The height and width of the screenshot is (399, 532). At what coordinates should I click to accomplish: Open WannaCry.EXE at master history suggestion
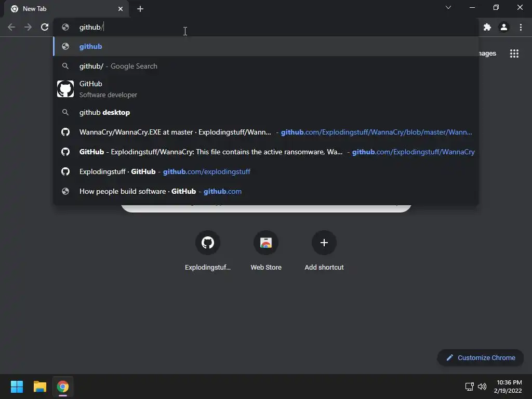[266, 132]
